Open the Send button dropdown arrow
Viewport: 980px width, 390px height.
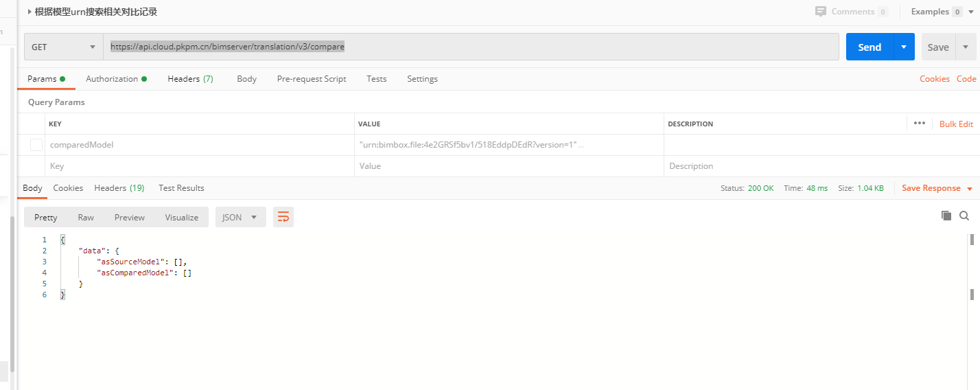904,47
